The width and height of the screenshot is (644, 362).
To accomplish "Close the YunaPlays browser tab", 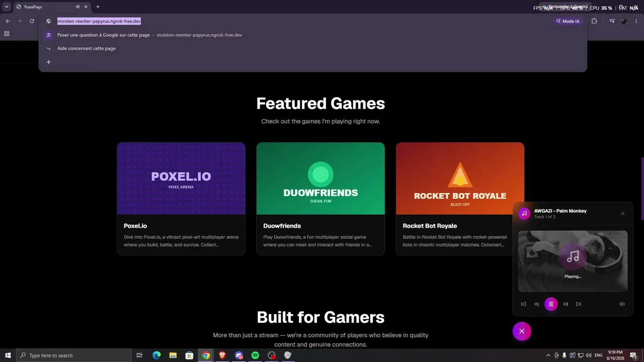I will point(86,7).
